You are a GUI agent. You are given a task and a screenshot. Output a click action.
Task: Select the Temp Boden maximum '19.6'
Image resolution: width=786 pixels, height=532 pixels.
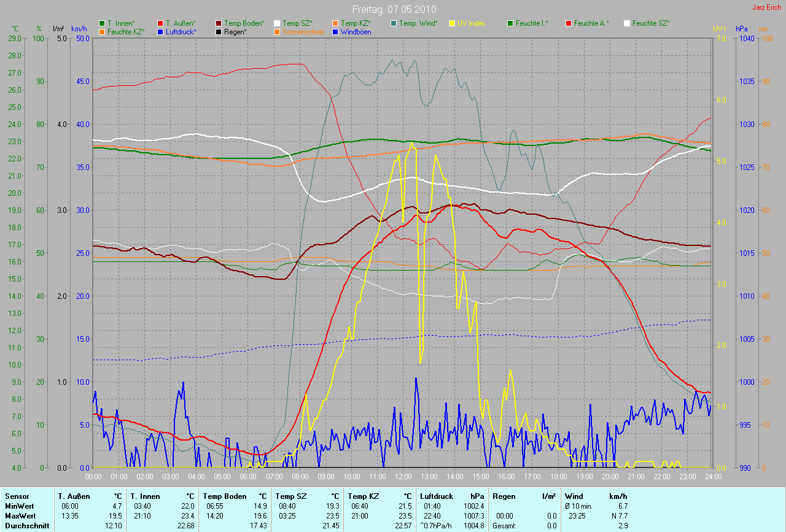click(x=260, y=516)
